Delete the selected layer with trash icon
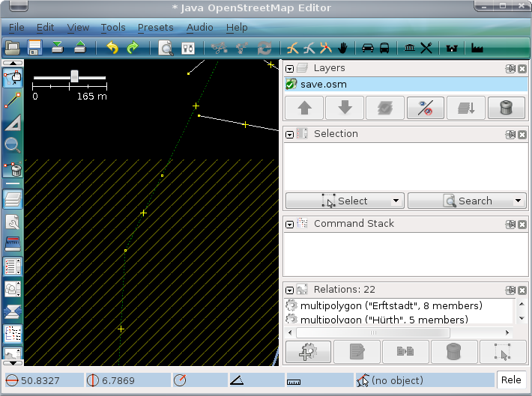This screenshot has width=532, height=396. point(506,108)
